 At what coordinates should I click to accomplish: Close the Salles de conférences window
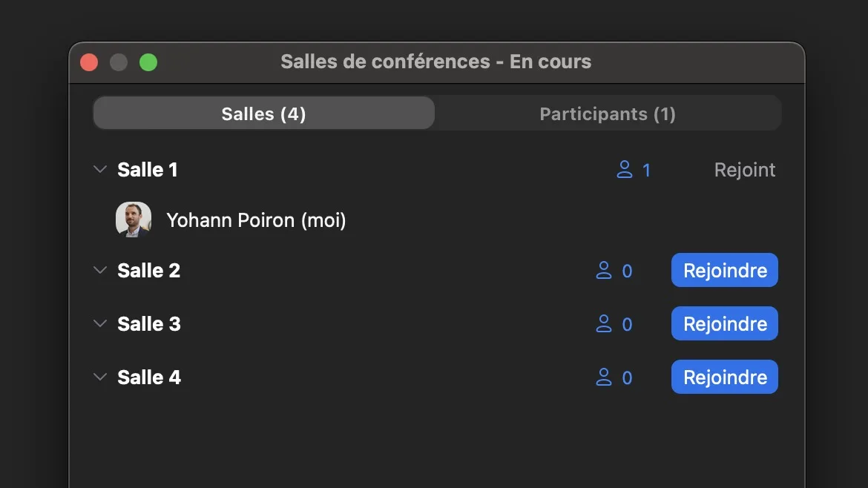point(89,62)
